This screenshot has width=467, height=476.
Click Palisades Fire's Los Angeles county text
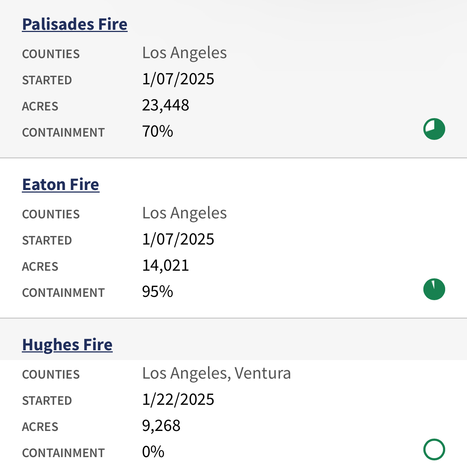[184, 53]
